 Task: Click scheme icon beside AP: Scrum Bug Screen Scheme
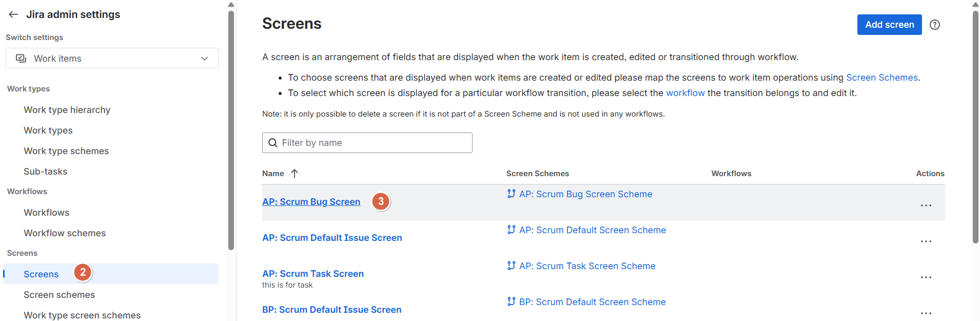[x=511, y=194]
